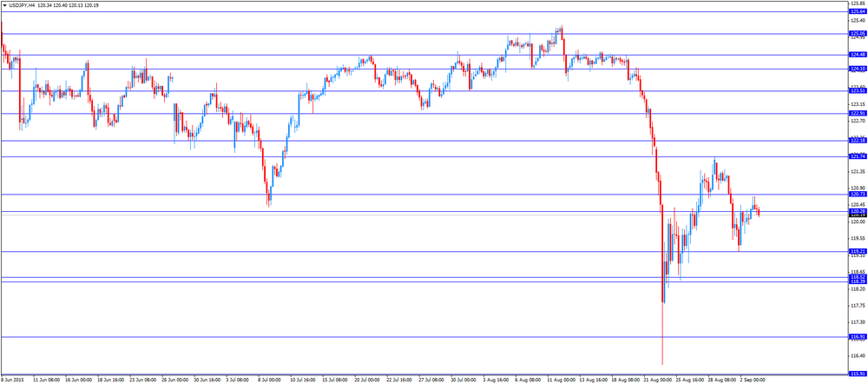Click the 15 Jul 08:00 time label
This screenshot has height=384, width=868.
[335, 381]
